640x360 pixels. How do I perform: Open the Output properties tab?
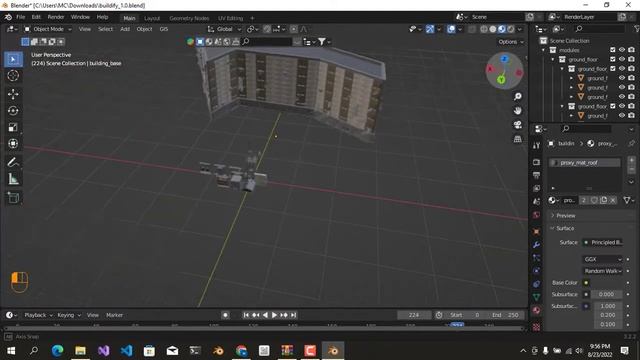536,176
